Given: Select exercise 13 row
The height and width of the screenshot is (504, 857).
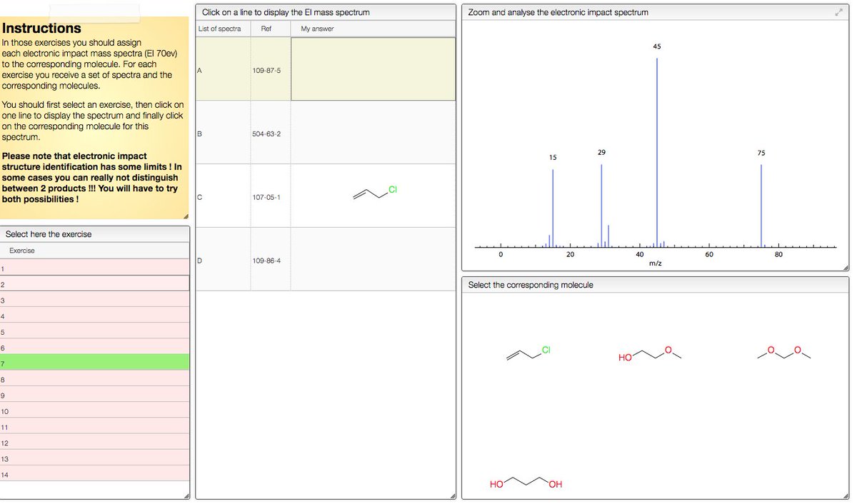Looking at the screenshot, I should [95, 458].
